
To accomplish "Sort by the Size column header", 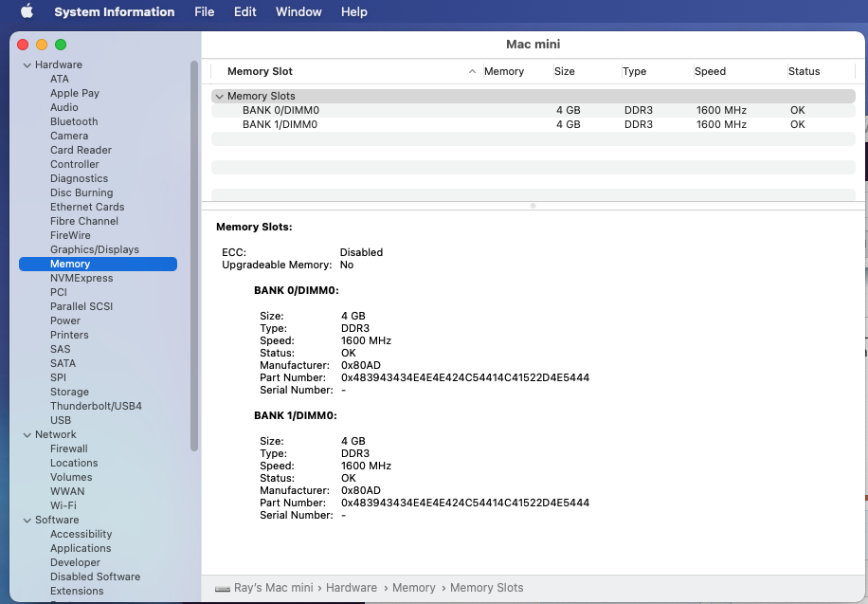I will (x=564, y=71).
